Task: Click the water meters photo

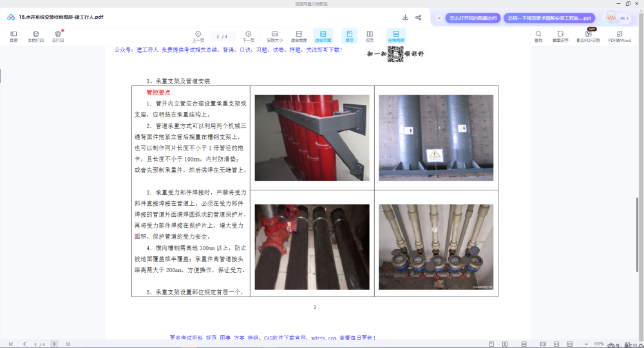Action: point(436,247)
